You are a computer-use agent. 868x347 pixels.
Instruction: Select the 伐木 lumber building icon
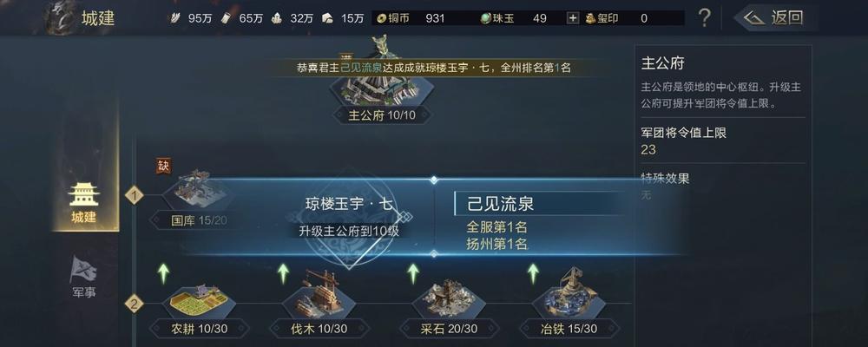pyautogui.click(x=320, y=296)
